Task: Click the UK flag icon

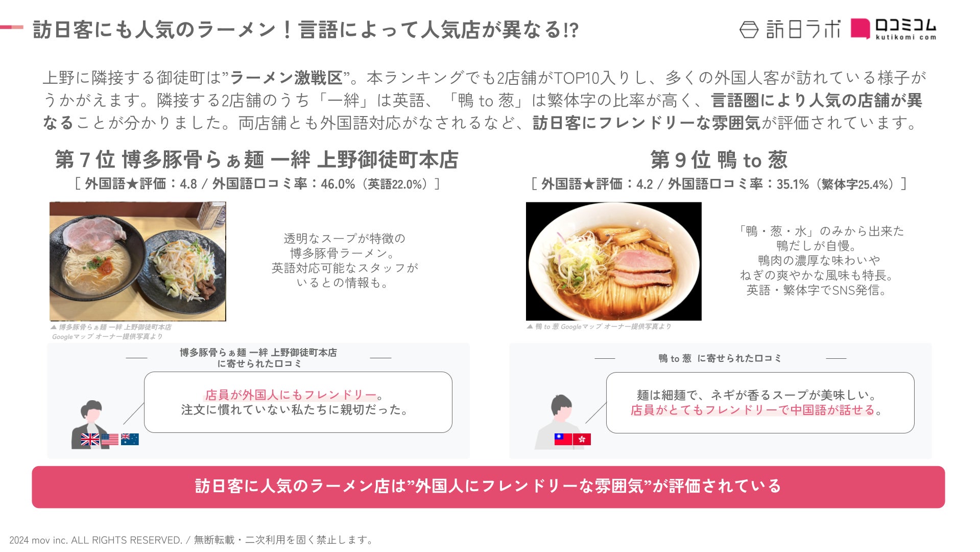Action: tap(90, 439)
